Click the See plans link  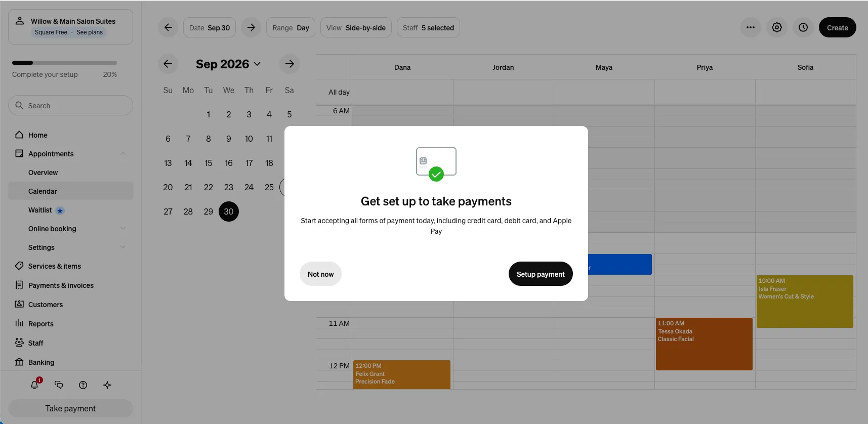[x=90, y=32]
